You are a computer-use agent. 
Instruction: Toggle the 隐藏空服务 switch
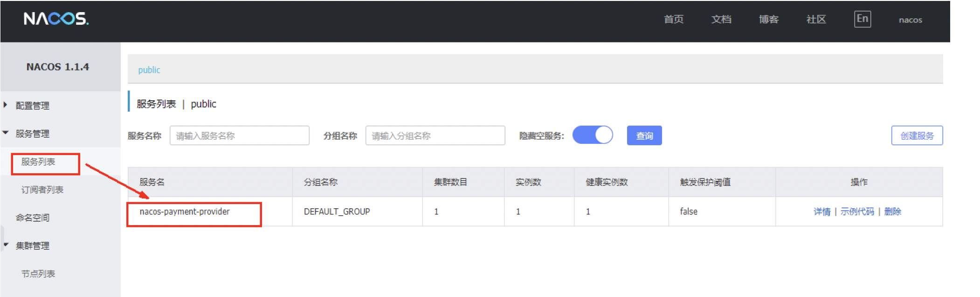[x=592, y=135]
